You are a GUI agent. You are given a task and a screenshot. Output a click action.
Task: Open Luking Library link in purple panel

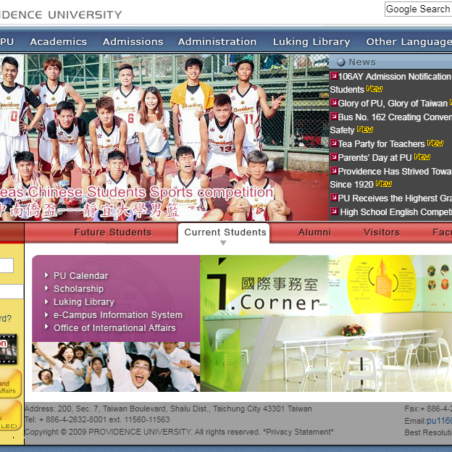click(84, 302)
